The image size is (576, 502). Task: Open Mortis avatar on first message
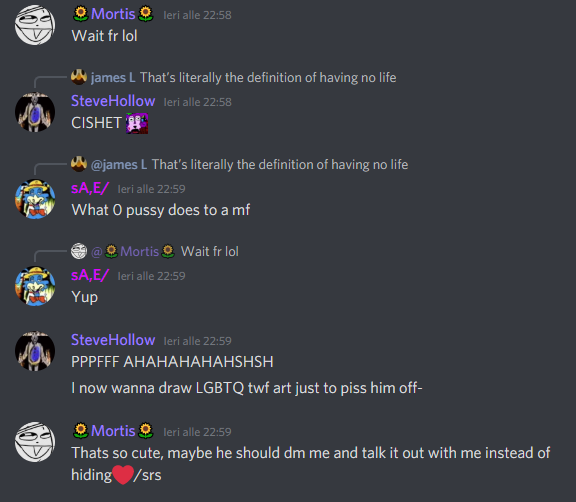coord(35,25)
